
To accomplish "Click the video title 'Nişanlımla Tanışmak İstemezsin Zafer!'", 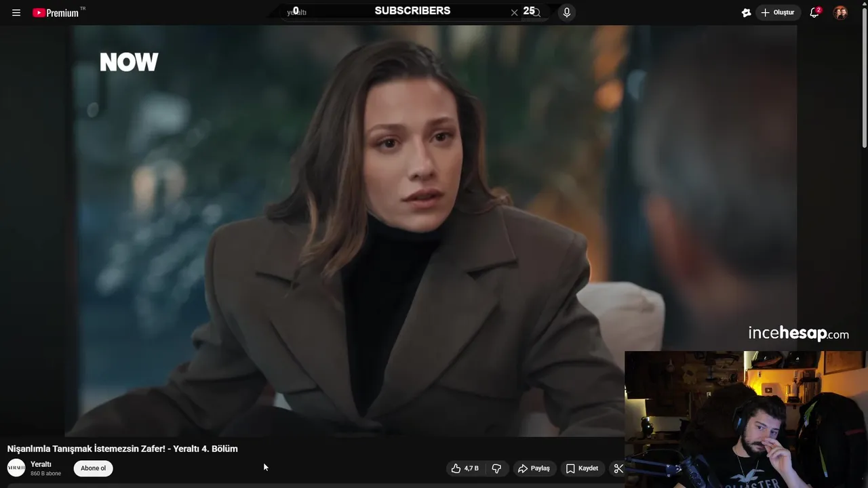I will click(x=122, y=449).
